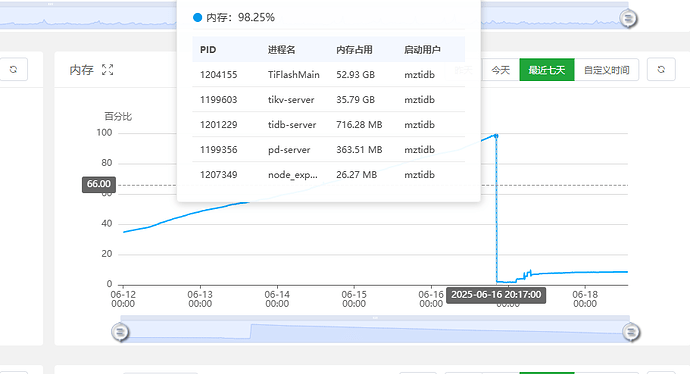690x374 pixels.
Task: Click PID 1207349
Action: click(218, 175)
